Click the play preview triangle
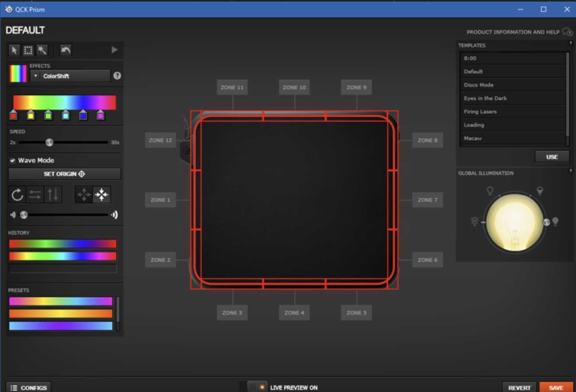The width and height of the screenshot is (576, 392). click(114, 50)
